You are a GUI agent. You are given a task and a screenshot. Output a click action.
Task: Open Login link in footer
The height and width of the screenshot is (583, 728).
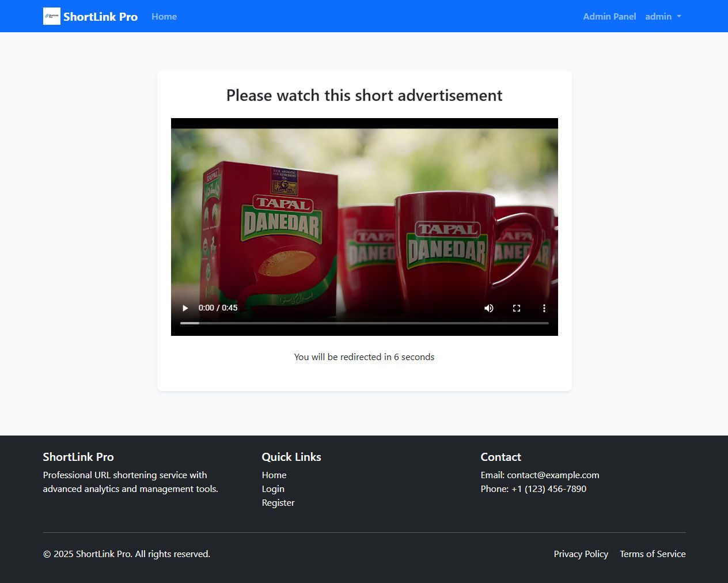tap(273, 489)
